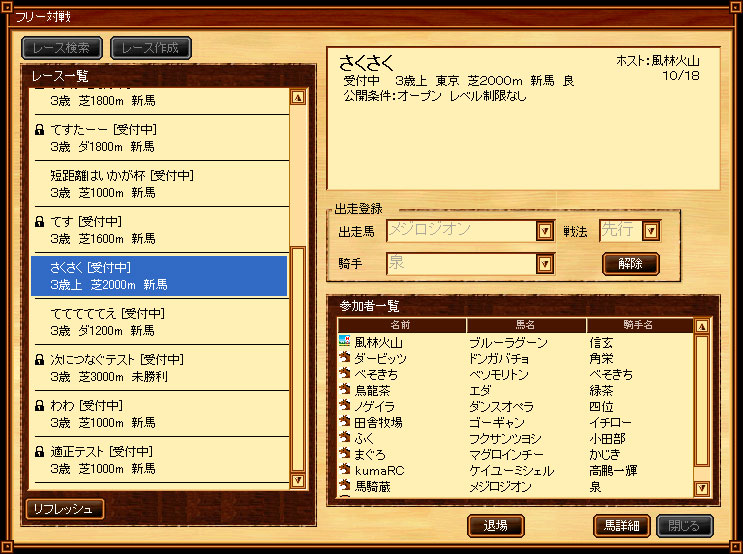Open the 戦法 tactic dropdown

[651, 231]
